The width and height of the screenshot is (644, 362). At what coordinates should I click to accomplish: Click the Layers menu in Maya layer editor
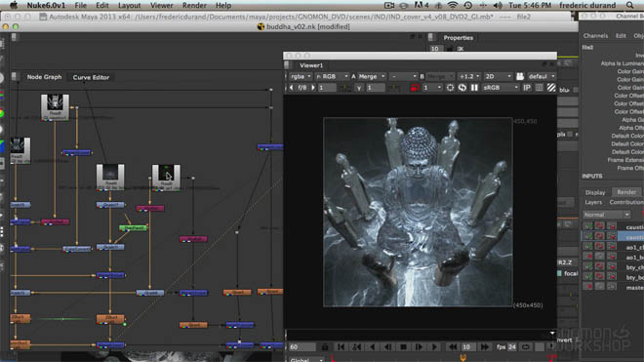(593, 202)
